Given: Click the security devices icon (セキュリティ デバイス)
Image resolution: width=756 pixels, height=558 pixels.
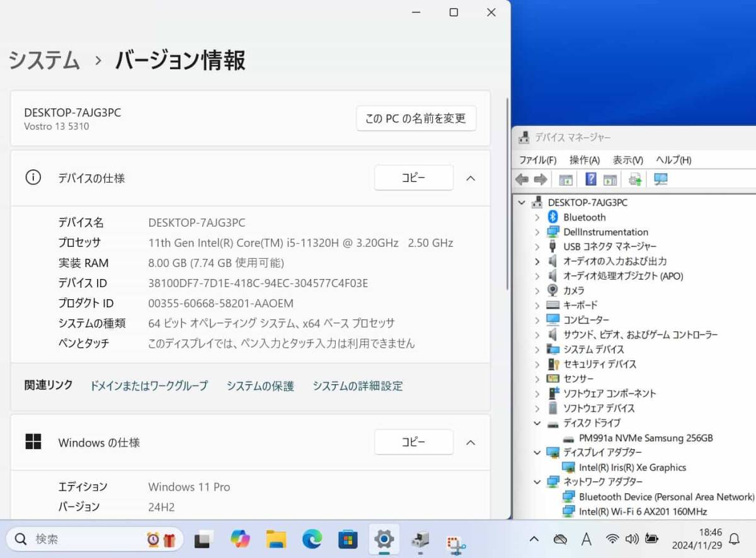Looking at the screenshot, I should click(x=553, y=364).
